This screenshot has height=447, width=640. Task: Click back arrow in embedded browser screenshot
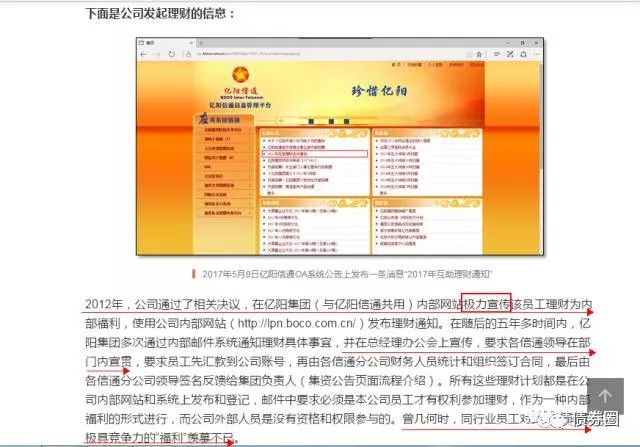click(x=144, y=54)
